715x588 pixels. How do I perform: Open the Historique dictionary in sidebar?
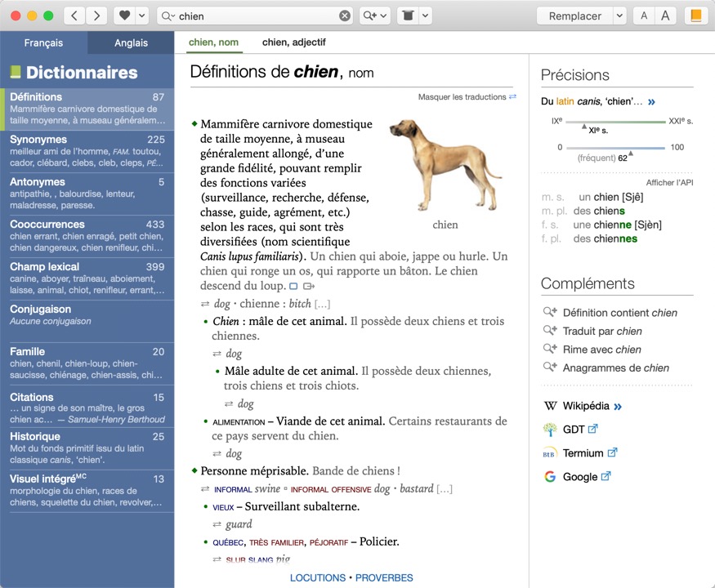point(87,448)
